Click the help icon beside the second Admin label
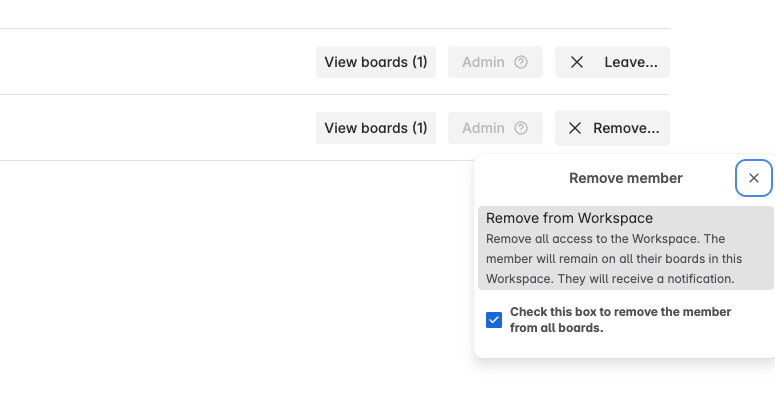 point(521,128)
